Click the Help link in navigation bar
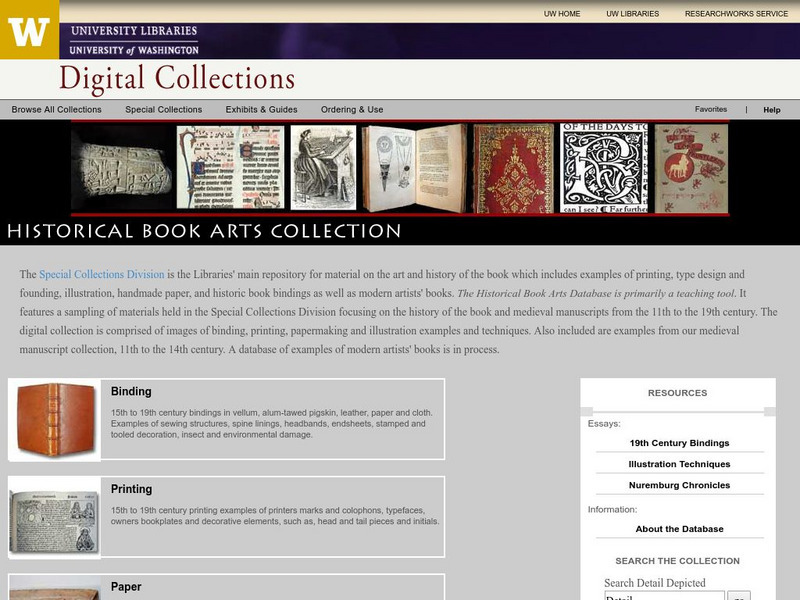Viewport: 800px width, 600px height. (x=771, y=110)
